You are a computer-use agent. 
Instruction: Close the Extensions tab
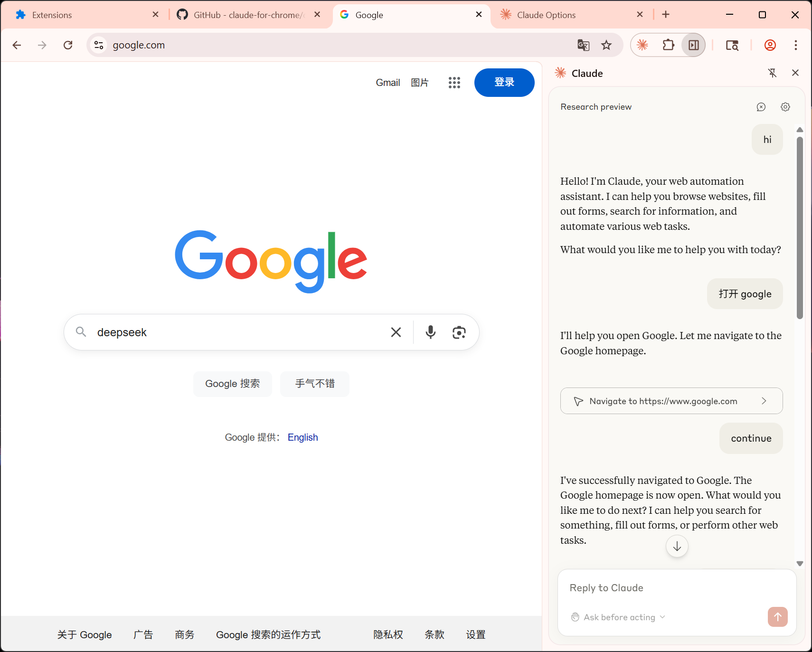click(155, 15)
